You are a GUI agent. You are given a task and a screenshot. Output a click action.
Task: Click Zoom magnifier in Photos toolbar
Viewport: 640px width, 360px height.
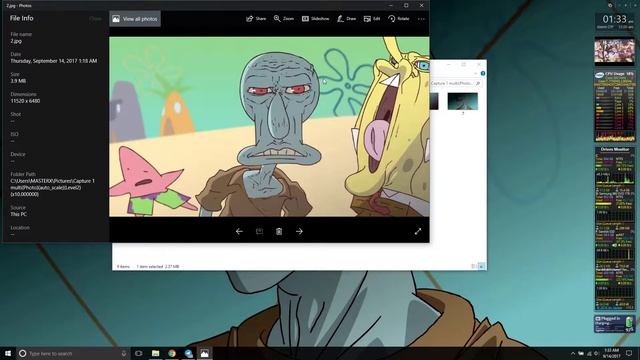[284, 19]
